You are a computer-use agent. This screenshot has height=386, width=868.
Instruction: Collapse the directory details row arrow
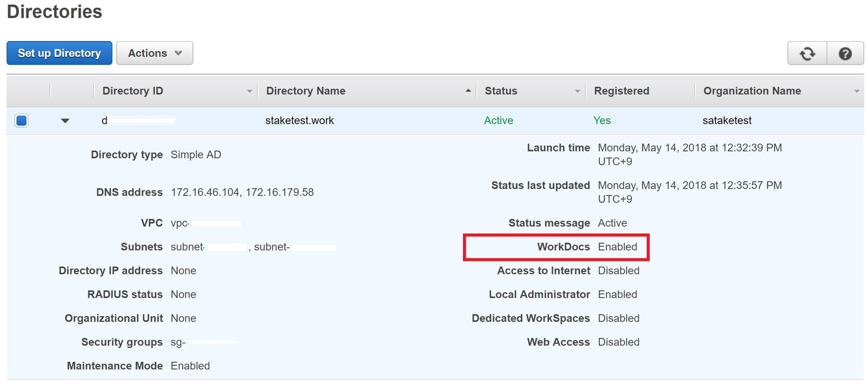click(x=65, y=121)
